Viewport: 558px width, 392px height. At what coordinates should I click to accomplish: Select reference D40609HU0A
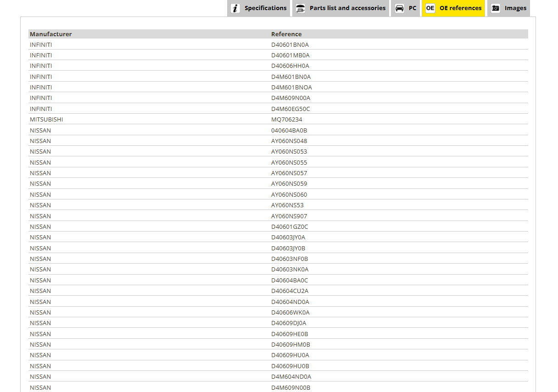pos(290,355)
